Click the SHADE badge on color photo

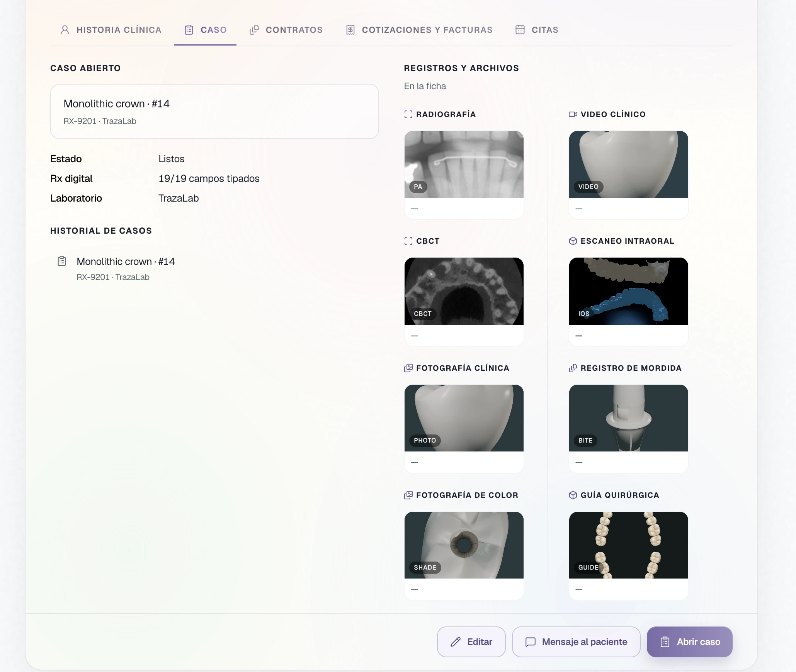[x=425, y=567]
